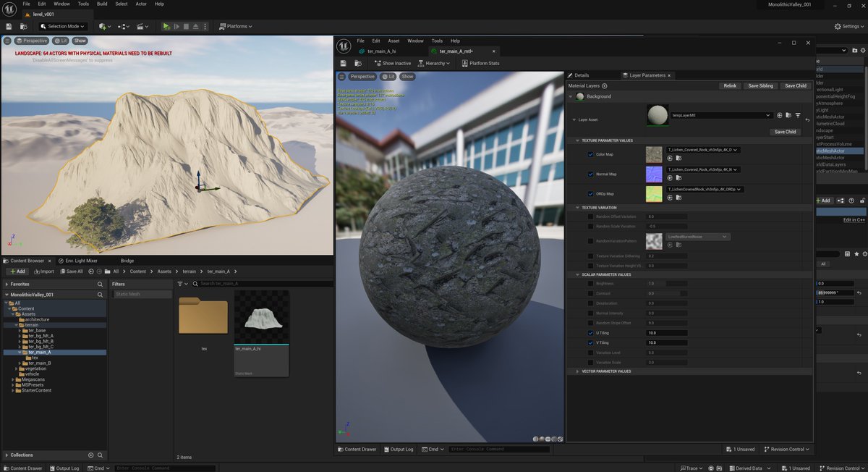Click the Add button in Content Browser
868x472 pixels.
(x=17, y=271)
